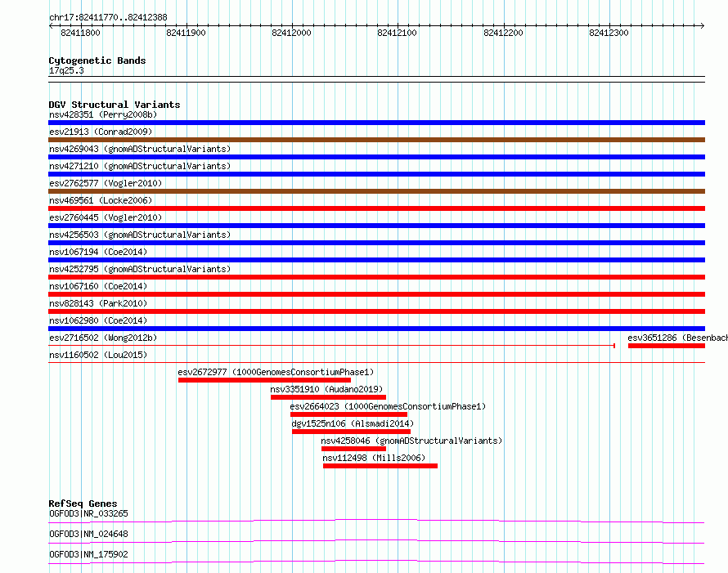Select the 17q25.3 band label
Image resolution: width=728 pixels, height=573 pixels.
pos(66,70)
